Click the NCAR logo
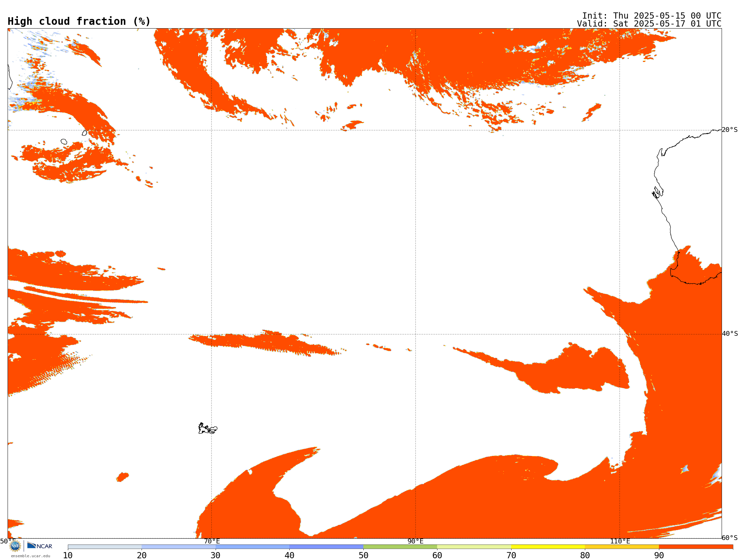The height and width of the screenshot is (560, 744). pyautogui.click(x=40, y=546)
